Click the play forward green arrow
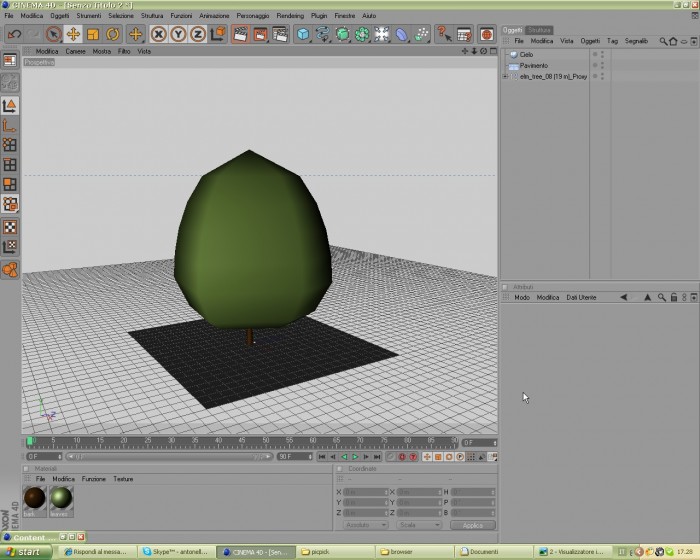 [x=355, y=457]
